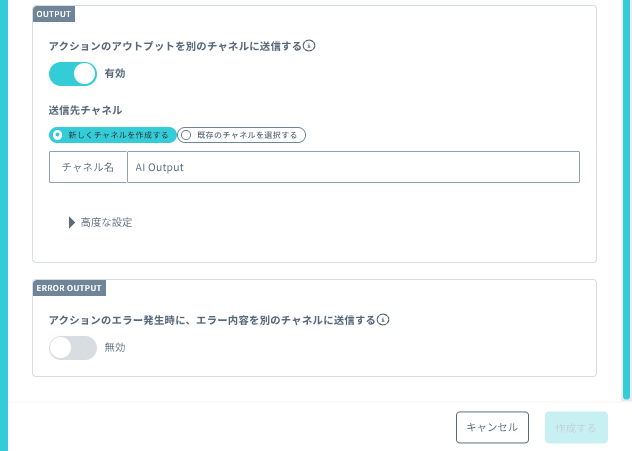Click the キャンセル button
Image resolution: width=632 pixels, height=451 pixels.
493,427
